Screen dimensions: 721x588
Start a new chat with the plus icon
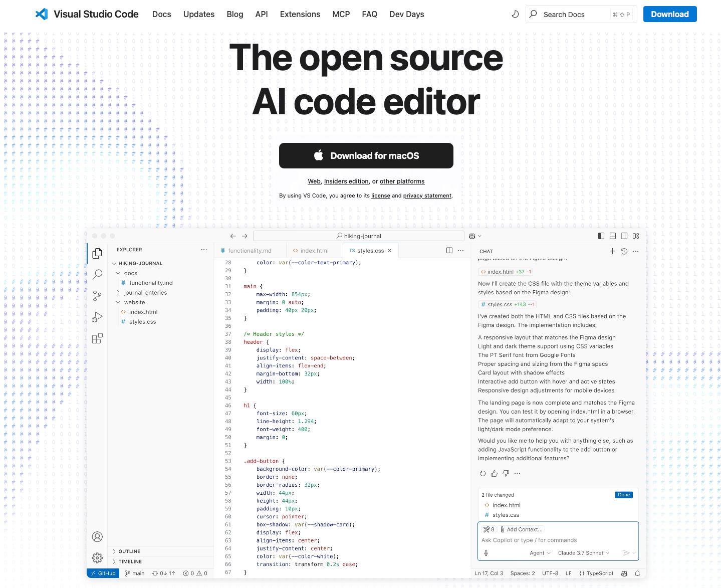(612, 251)
